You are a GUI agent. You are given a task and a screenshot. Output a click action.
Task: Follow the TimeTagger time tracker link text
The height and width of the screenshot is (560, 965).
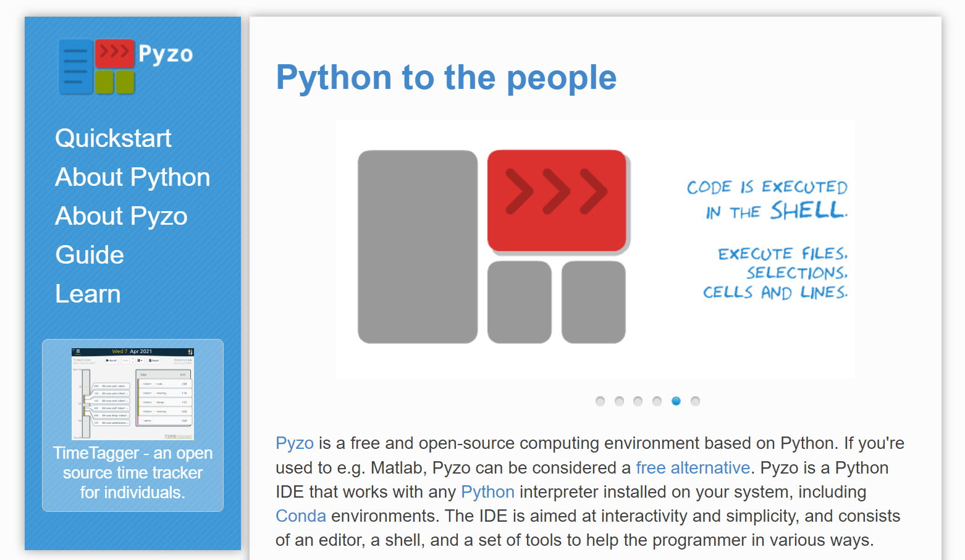tap(133, 473)
